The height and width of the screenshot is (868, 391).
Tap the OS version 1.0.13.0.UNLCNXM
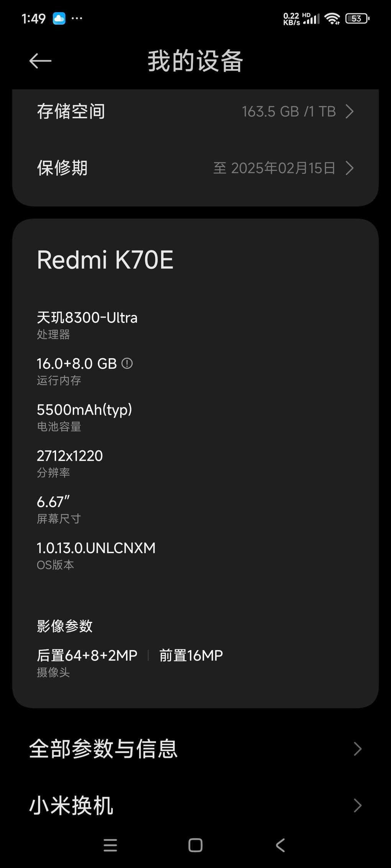[x=96, y=548]
